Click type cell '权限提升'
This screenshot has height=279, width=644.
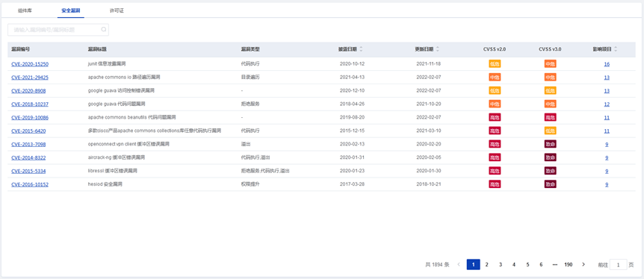click(250, 185)
